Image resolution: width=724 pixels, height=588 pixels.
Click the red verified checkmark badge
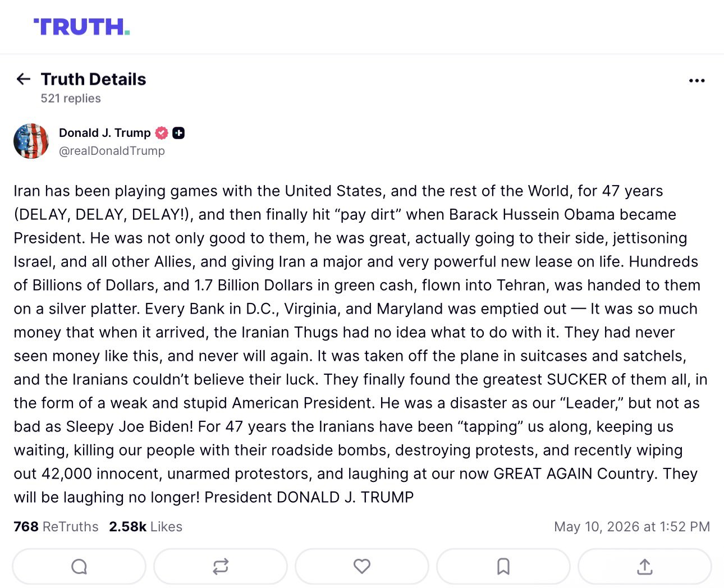(x=162, y=133)
